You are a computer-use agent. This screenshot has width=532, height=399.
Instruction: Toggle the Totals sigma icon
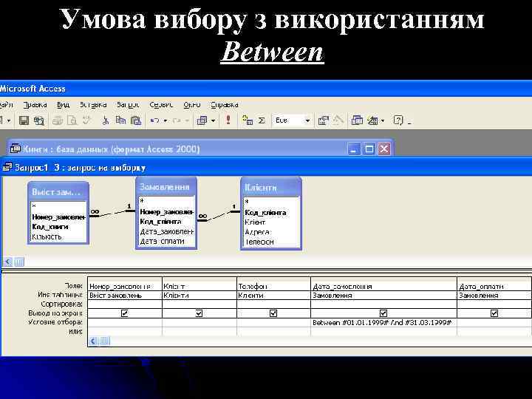[262, 120]
